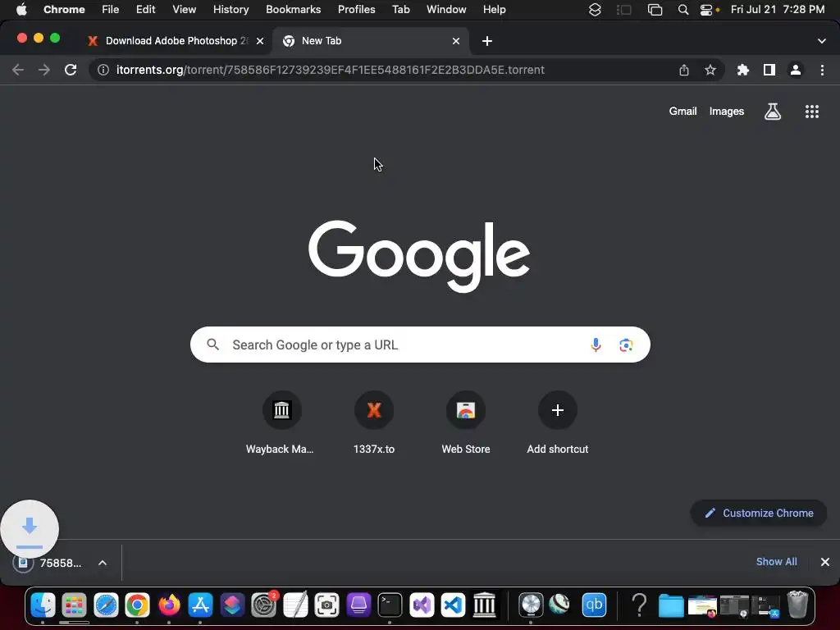Open Terminal from the Dock
The height and width of the screenshot is (630, 840).
(x=390, y=605)
